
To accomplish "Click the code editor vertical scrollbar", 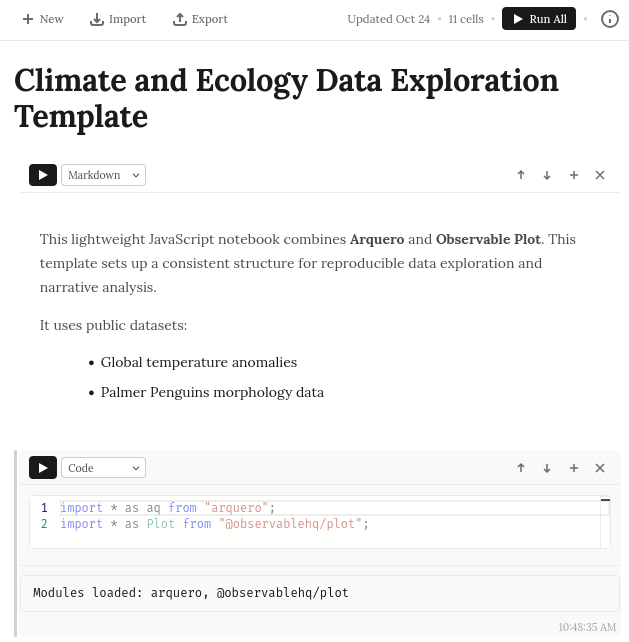I will [x=605, y=522].
